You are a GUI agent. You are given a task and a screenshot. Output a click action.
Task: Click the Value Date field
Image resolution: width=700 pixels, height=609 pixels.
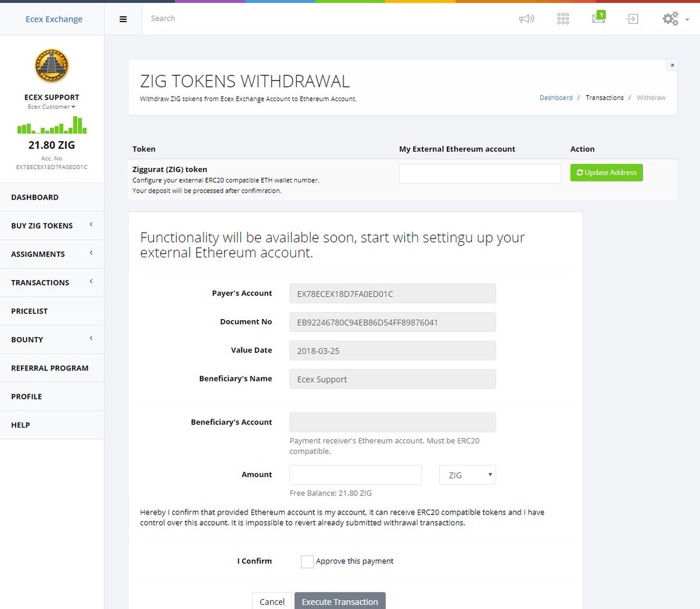[393, 351]
